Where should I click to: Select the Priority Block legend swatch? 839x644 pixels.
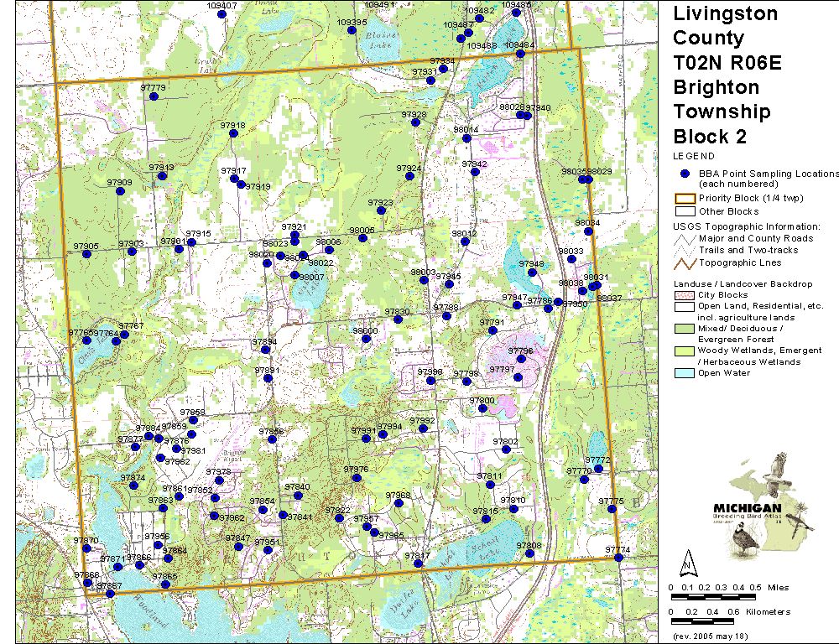coord(685,199)
